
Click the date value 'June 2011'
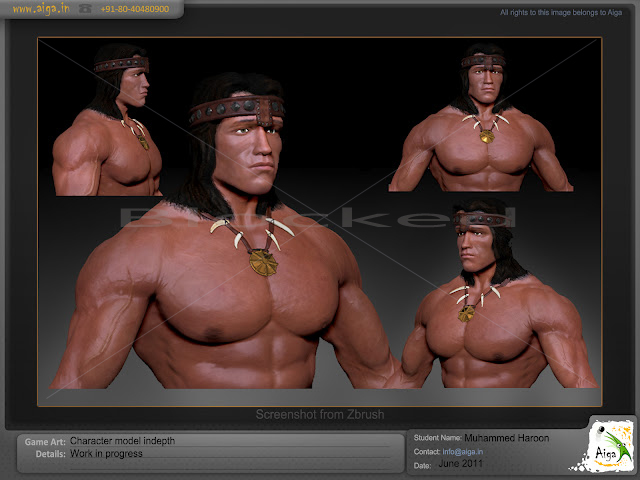[x=460, y=464]
